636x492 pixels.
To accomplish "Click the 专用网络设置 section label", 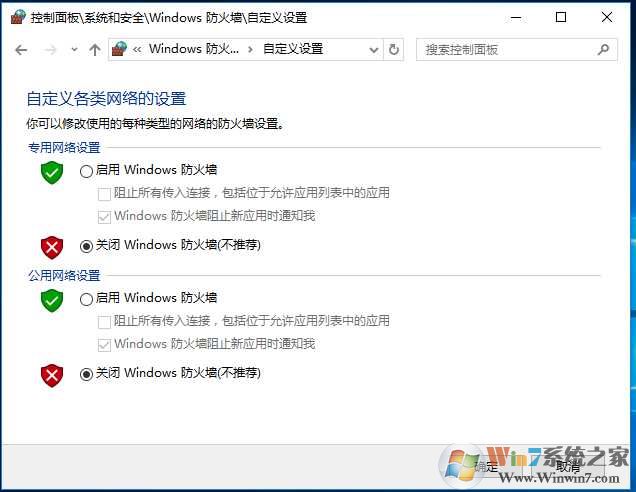I will coord(64,147).
